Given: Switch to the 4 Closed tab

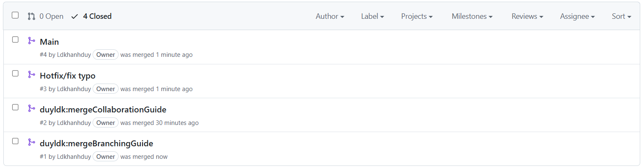Looking at the screenshot, I should tap(91, 16).
